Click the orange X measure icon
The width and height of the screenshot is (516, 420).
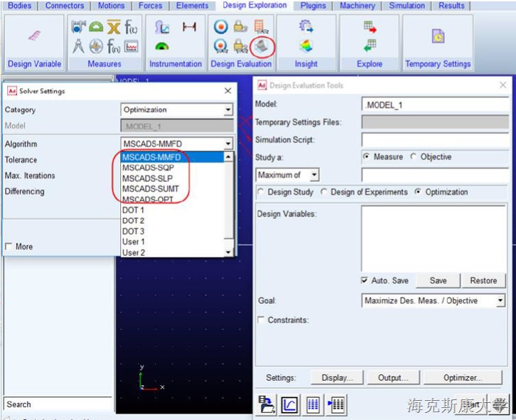(x=114, y=28)
